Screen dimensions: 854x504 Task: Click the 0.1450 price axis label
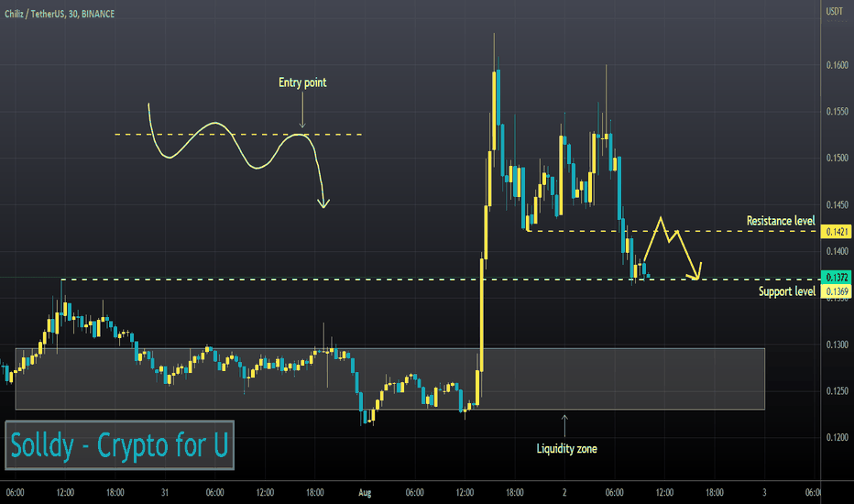pyautogui.click(x=838, y=205)
